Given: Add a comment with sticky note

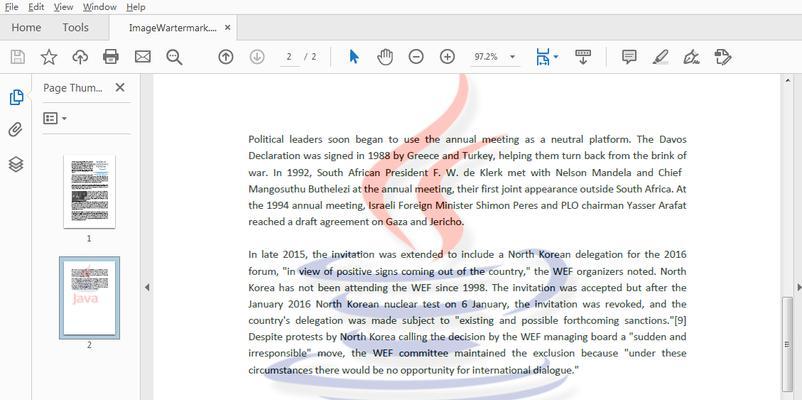Looking at the screenshot, I should point(629,57).
